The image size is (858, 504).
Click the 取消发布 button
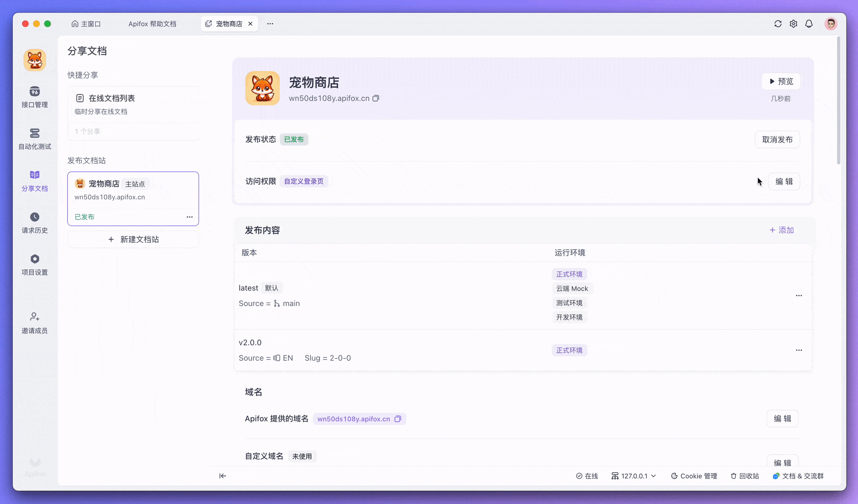777,139
